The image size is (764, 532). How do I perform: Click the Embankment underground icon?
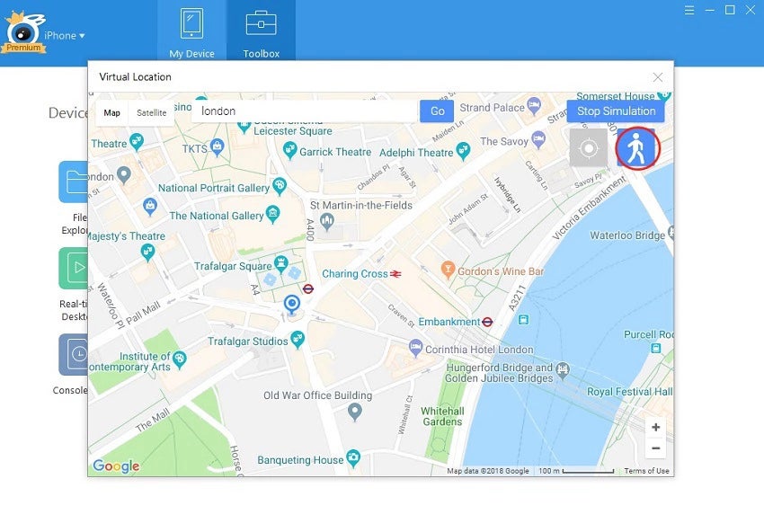[x=487, y=322]
